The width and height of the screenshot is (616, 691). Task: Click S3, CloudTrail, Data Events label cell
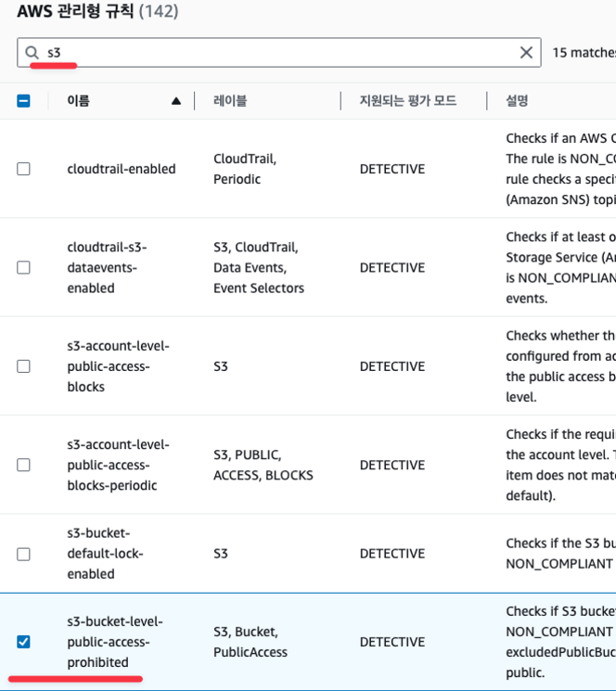[x=259, y=267]
